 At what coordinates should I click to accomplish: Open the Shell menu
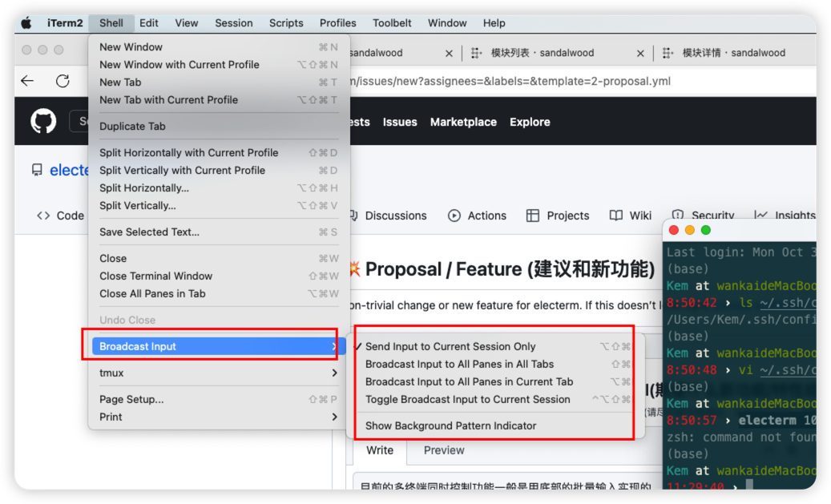point(111,22)
